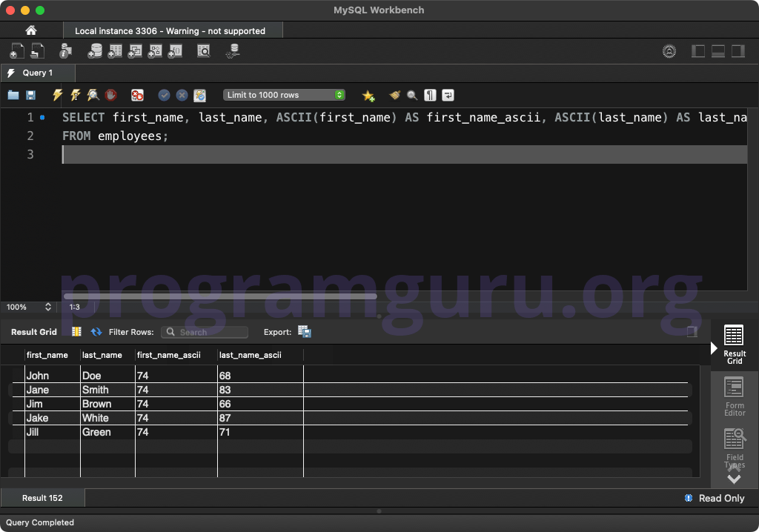
Task: Open the Beautify/Reformat script broom icon
Action: tap(394, 95)
